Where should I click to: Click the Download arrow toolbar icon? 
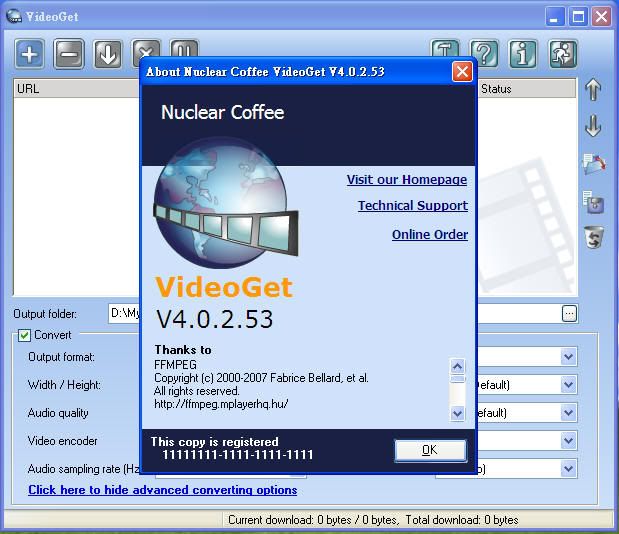click(x=108, y=54)
